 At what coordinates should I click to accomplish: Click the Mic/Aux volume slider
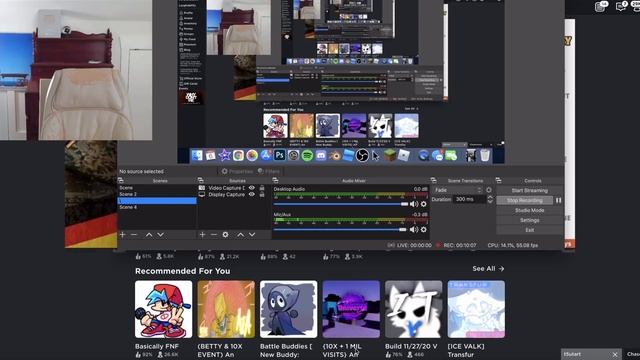(341, 230)
